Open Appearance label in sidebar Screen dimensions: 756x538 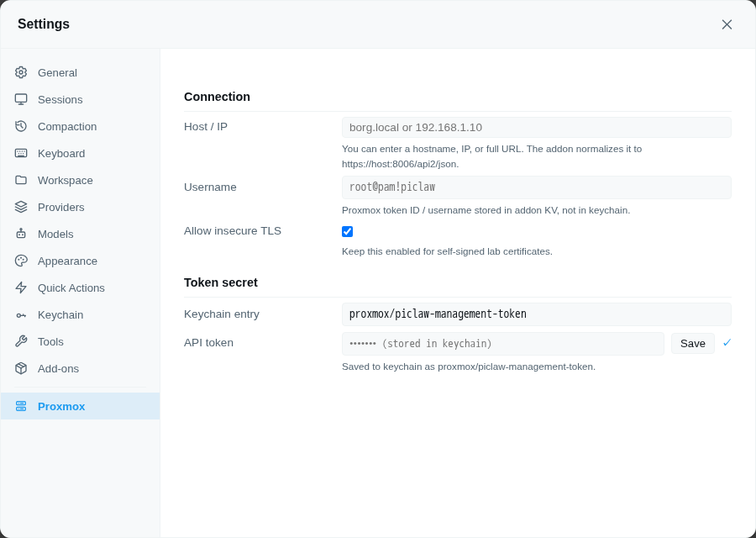[67, 261]
